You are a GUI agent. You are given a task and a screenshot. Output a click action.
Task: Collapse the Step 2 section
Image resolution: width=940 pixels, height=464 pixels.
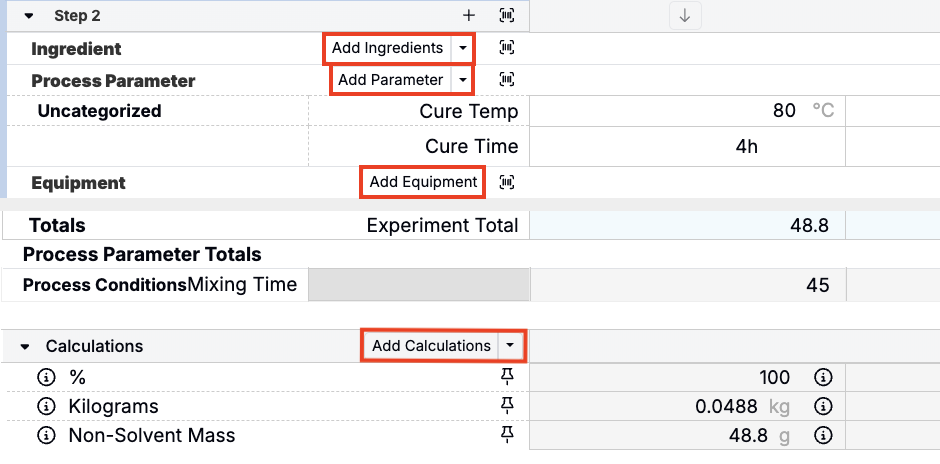point(29,16)
